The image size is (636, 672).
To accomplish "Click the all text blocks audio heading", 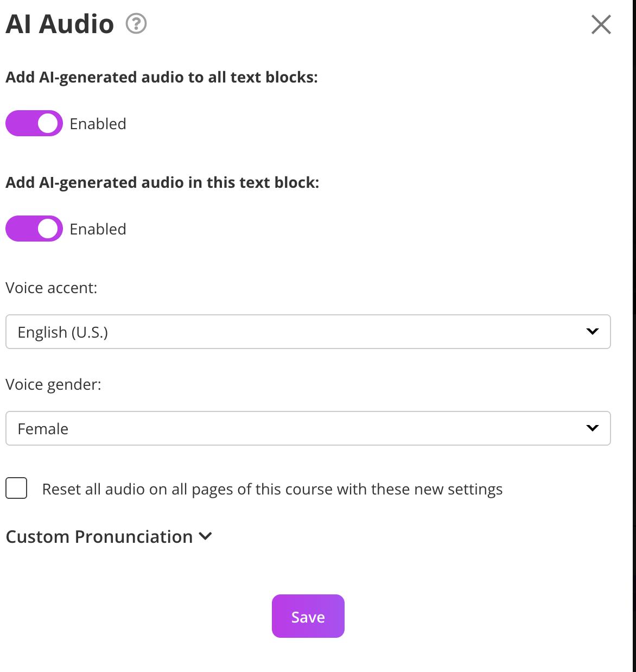I will 161,77.
